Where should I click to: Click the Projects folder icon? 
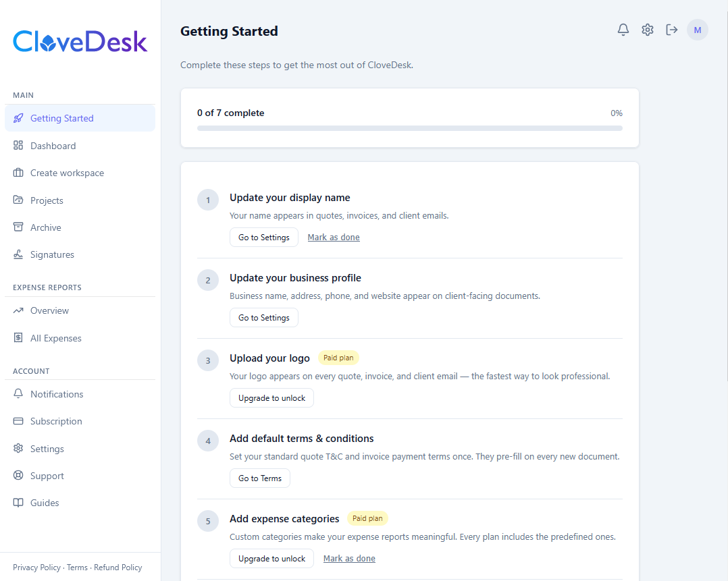tap(18, 200)
